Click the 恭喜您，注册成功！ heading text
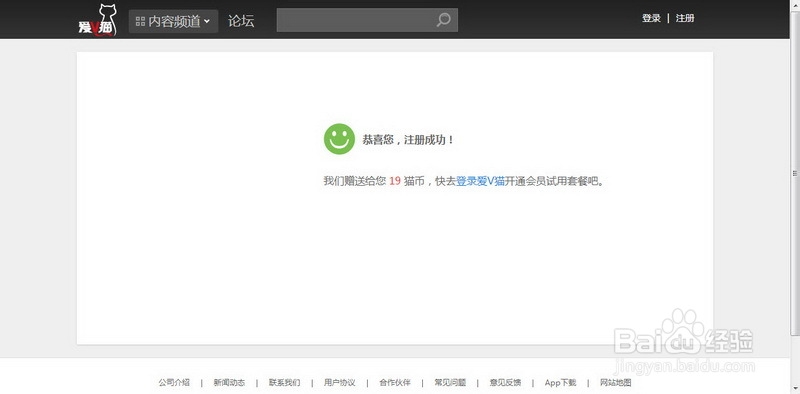The width and height of the screenshot is (800, 394). tap(408, 139)
